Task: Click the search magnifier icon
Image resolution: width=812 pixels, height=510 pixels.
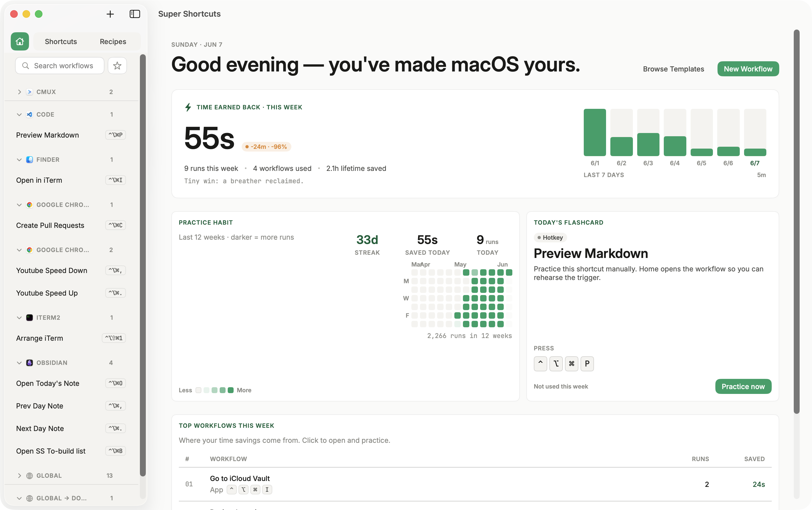Action: 26,66
